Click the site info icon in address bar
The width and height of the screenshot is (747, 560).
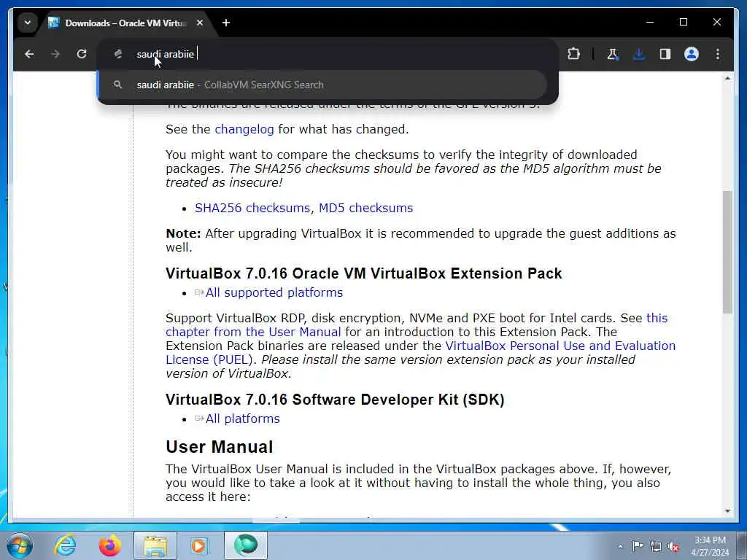(x=117, y=54)
